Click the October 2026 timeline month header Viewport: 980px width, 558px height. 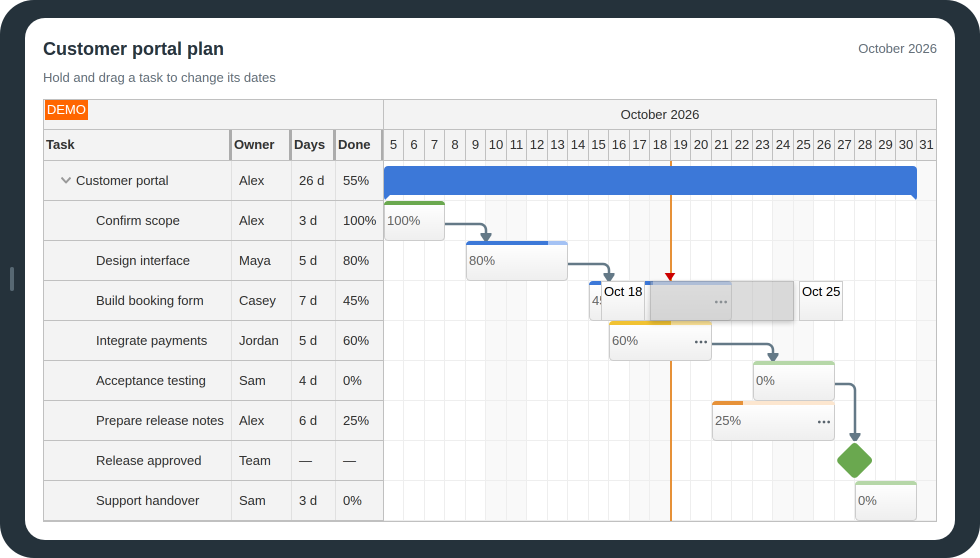(x=660, y=114)
